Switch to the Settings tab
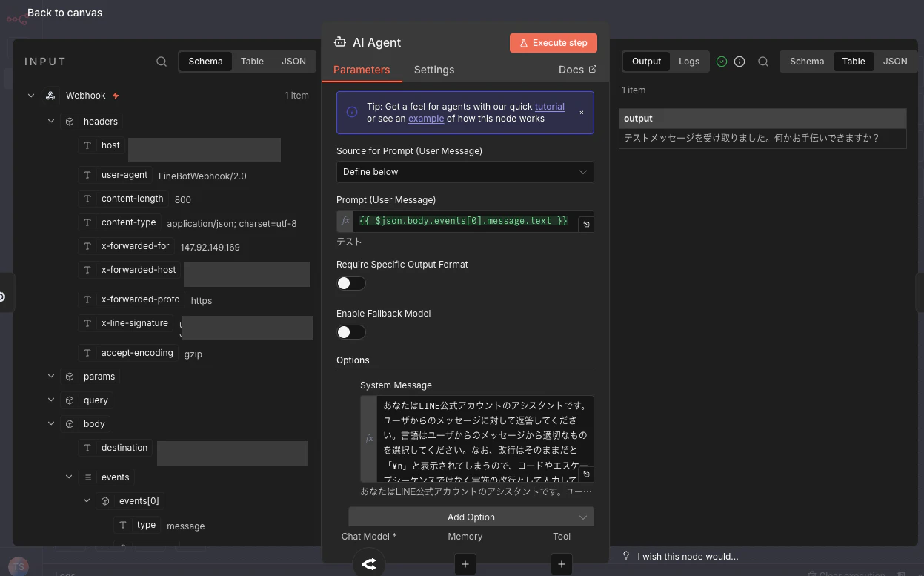Screen dimensions: 924x576 (434, 70)
